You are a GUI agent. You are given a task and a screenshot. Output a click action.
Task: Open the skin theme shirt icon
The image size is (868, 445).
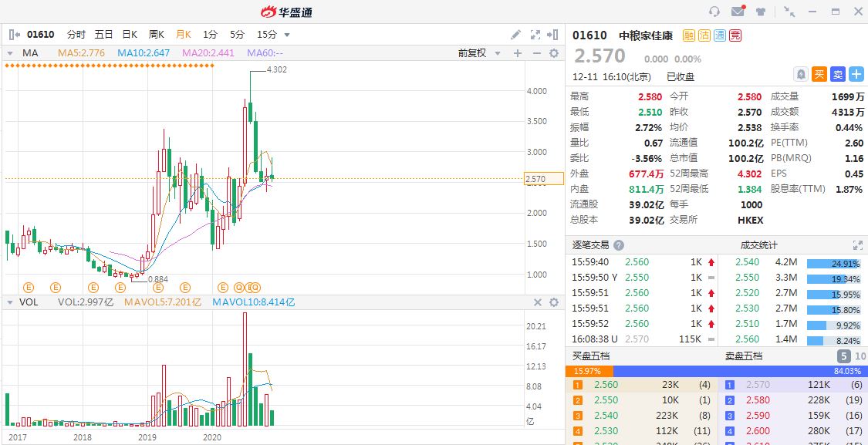761,12
